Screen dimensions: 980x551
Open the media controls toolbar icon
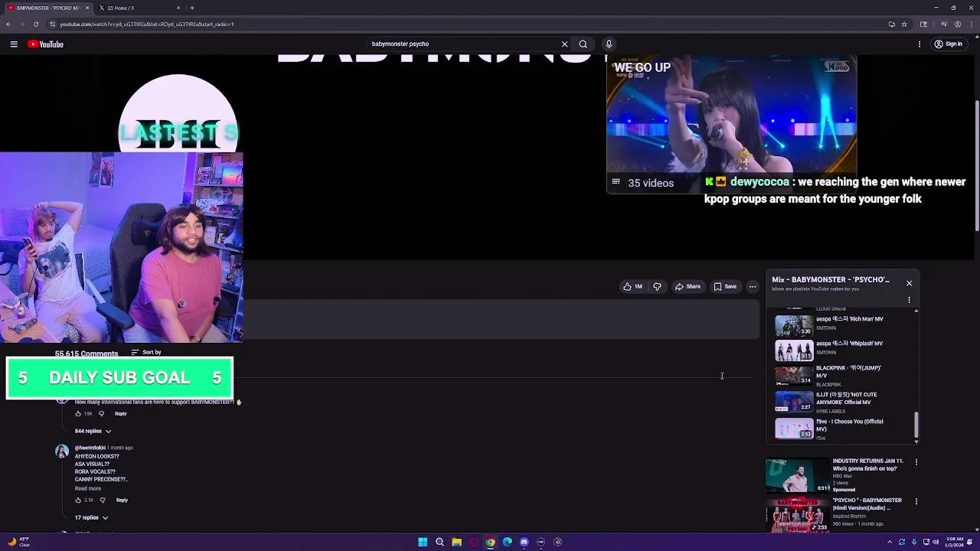tap(943, 24)
